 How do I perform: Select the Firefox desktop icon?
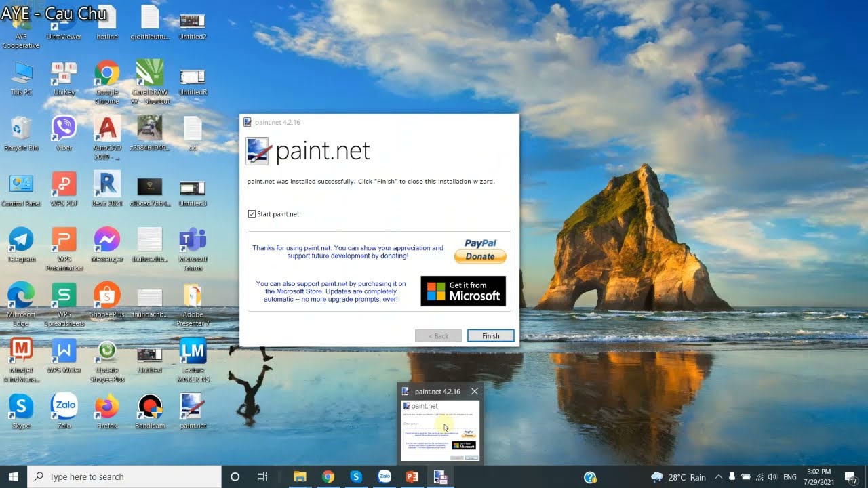click(106, 411)
